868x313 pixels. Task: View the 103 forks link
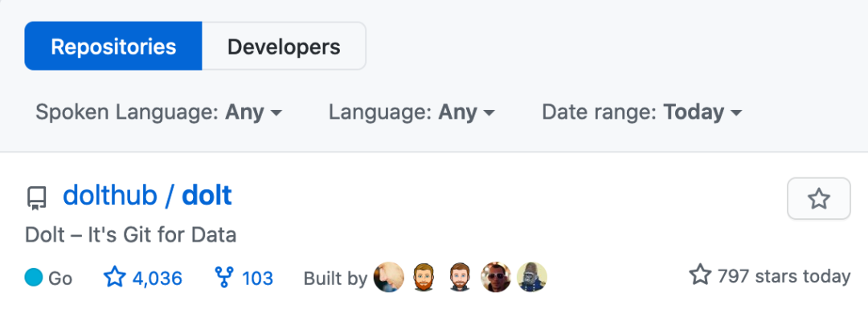pos(244,278)
